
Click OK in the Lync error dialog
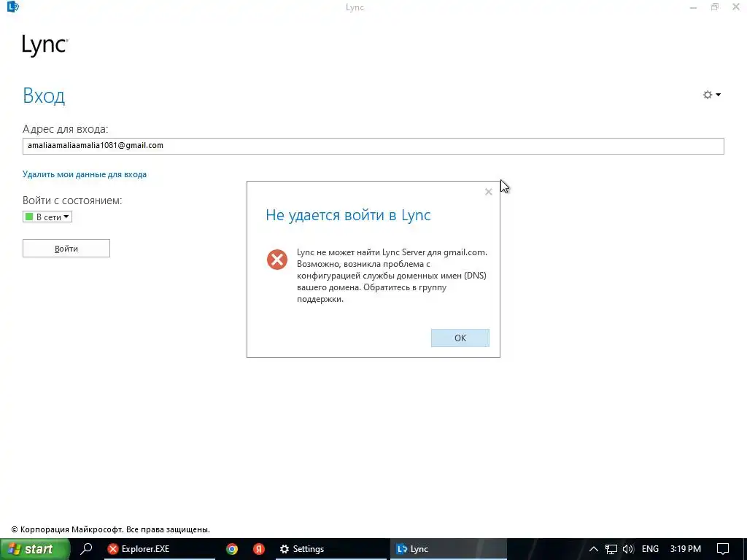[x=460, y=338]
